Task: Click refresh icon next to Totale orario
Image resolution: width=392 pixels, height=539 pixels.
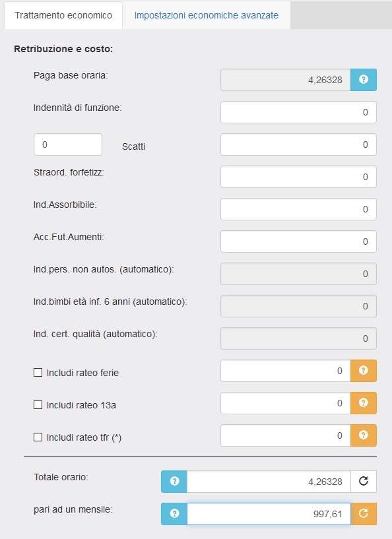Action: [364, 481]
